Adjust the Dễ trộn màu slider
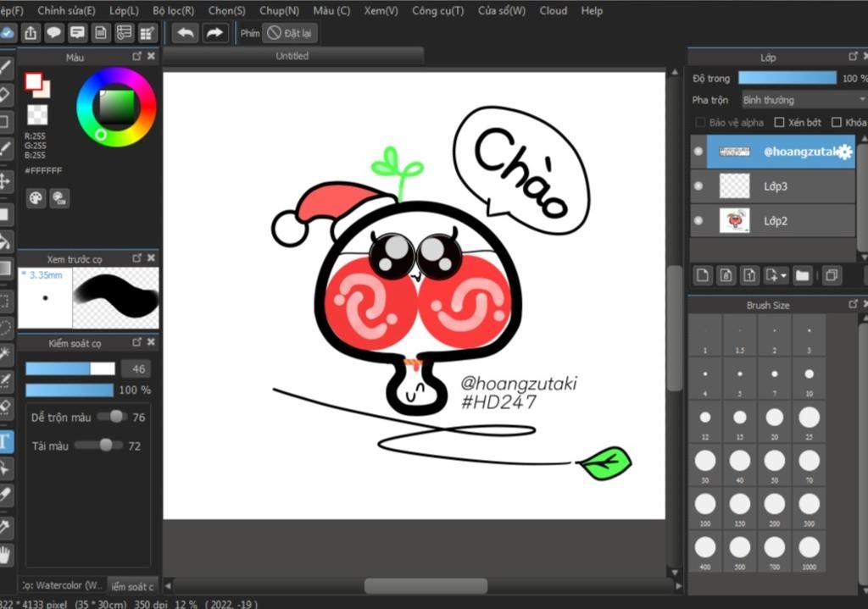 111,417
